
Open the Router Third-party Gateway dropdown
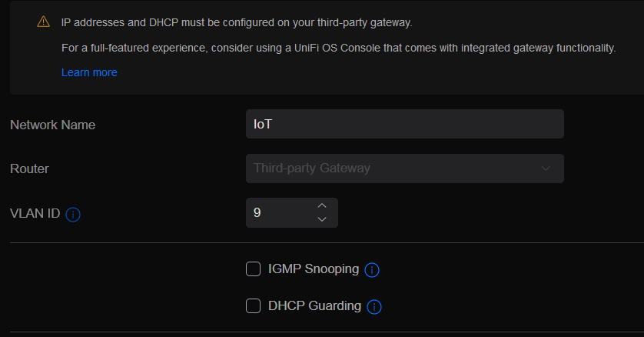tap(404, 168)
